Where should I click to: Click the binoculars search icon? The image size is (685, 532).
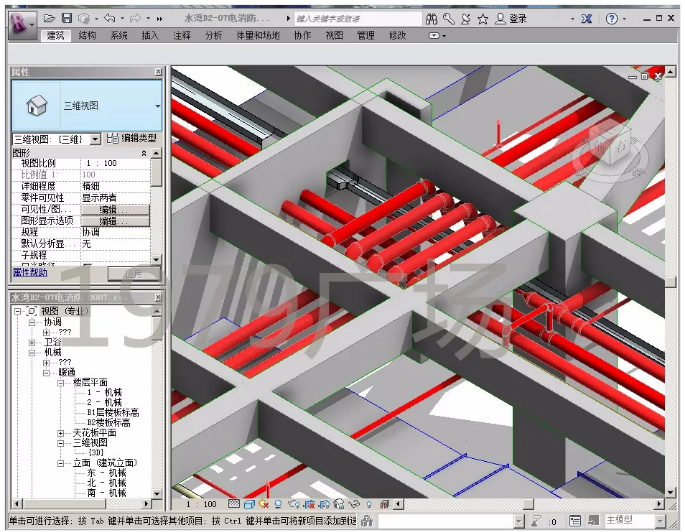[x=432, y=19]
